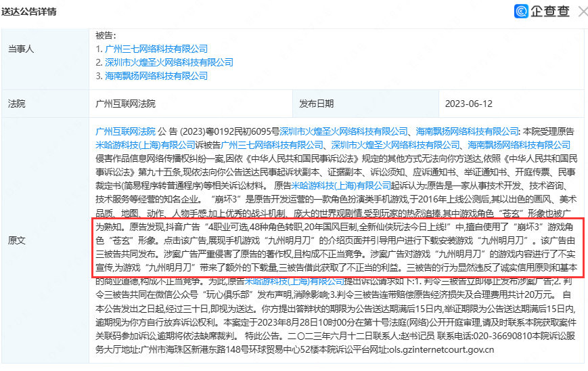The width and height of the screenshot is (588, 371).
Task: Open 深圳市火煌圣火网络科技有限公司 link on 原文 second line
Action: pos(395,145)
